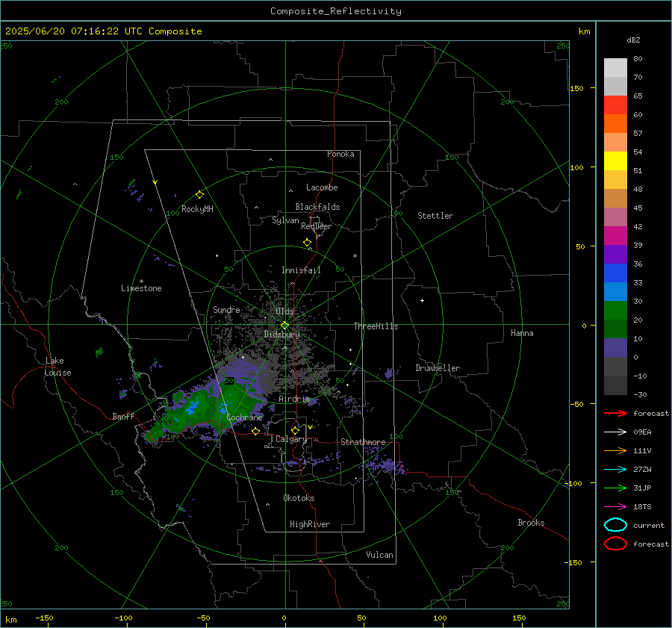672x628 pixels.
Task: Pick the bright yellow 51-54 dBZ swatch
Action: tap(615, 161)
